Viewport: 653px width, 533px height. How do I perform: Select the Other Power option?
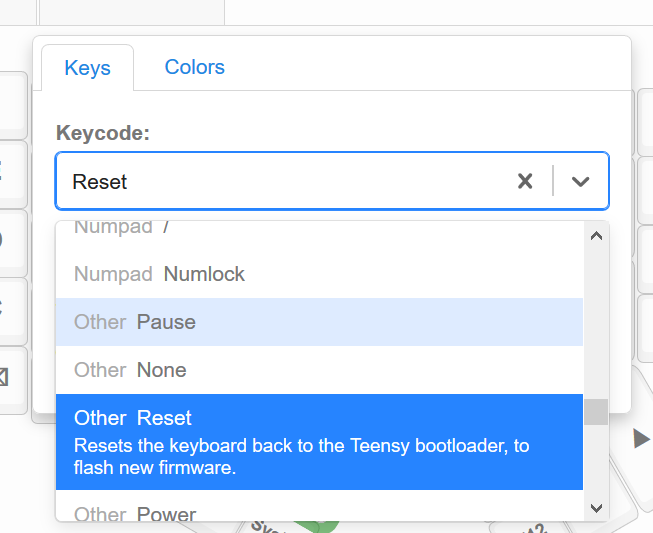[x=319, y=506]
